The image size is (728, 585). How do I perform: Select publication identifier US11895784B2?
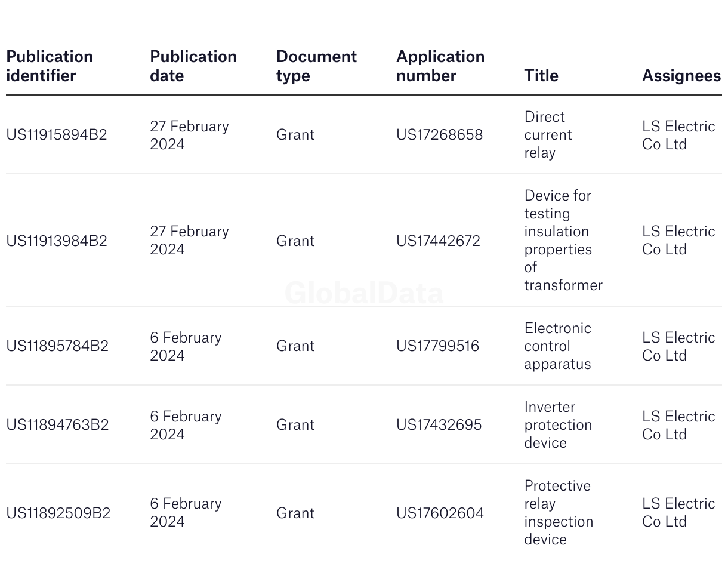tap(57, 346)
